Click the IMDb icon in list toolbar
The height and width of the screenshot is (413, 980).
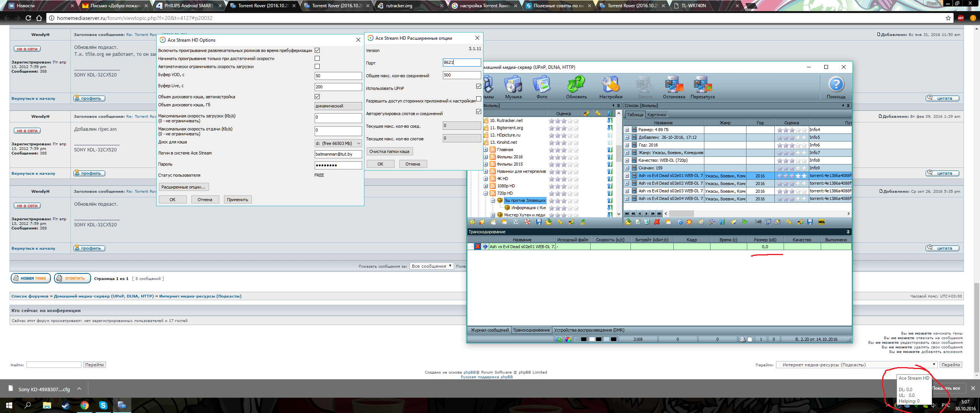[821, 222]
